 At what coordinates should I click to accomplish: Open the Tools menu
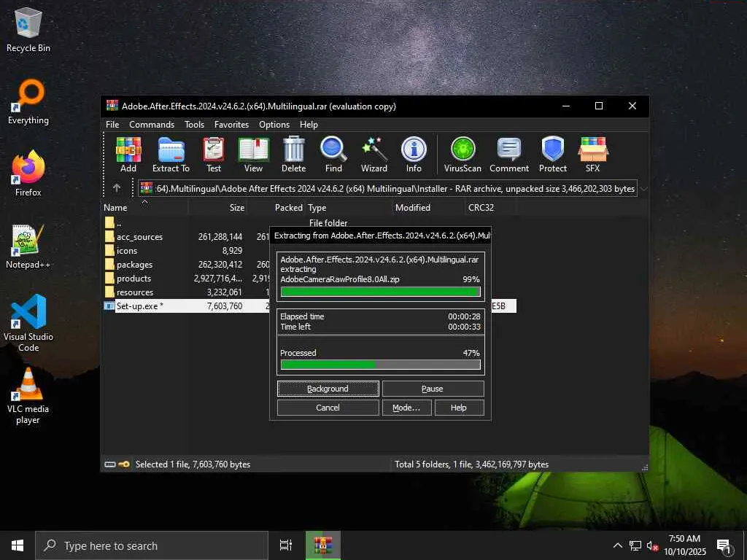point(194,124)
